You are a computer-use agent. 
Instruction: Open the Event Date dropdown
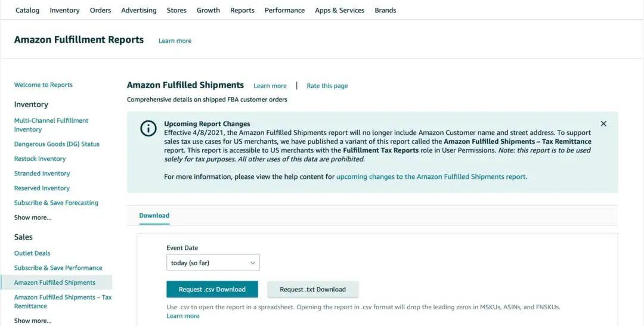click(213, 263)
